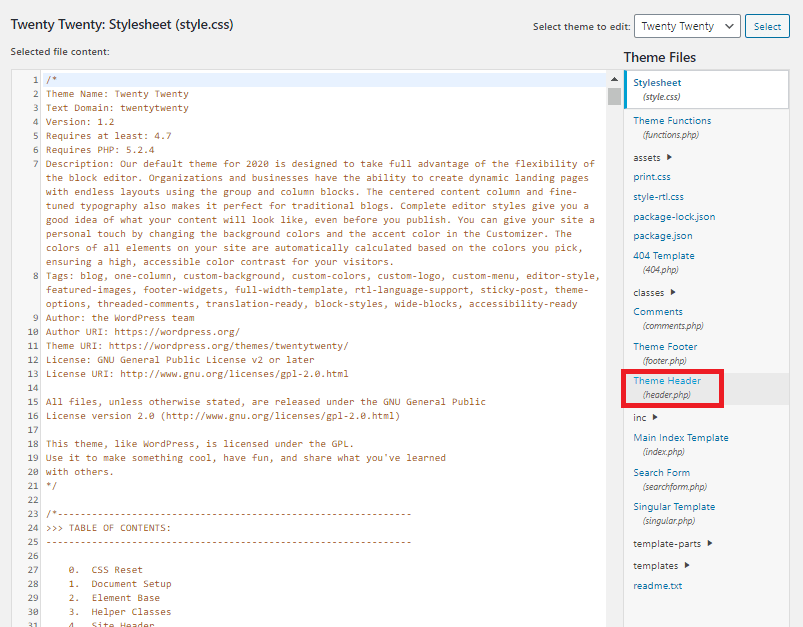Expand the templates folder

(661, 566)
